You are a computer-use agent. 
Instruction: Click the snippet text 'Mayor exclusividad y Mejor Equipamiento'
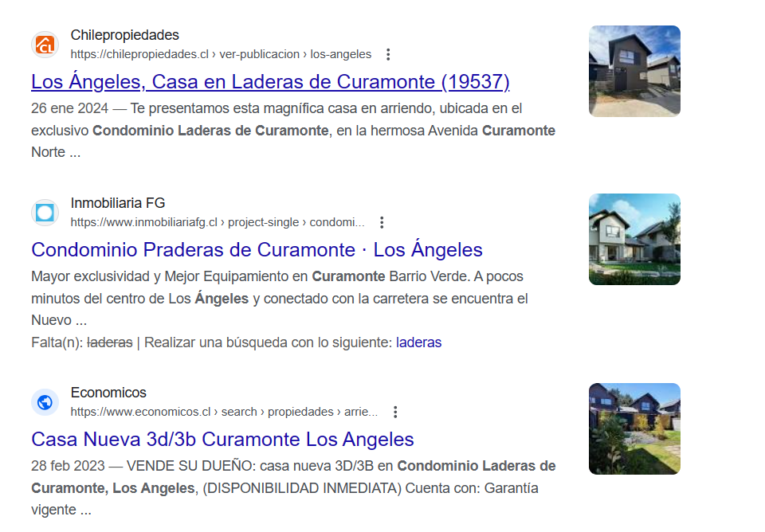[x=159, y=276]
